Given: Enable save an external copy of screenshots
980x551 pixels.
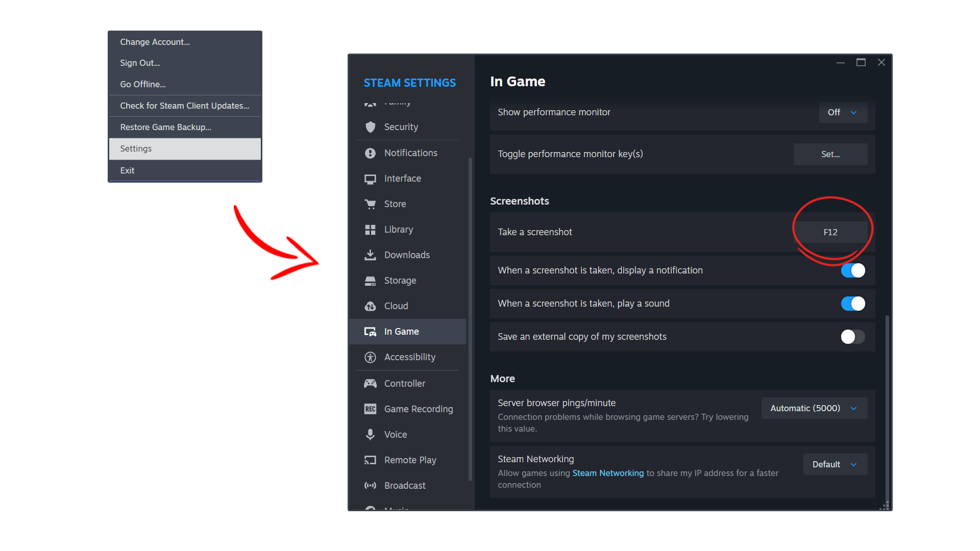Looking at the screenshot, I should coord(853,337).
